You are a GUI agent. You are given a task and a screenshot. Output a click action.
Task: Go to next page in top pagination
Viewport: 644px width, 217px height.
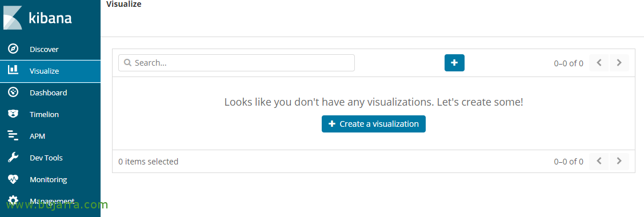click(619, 63)
